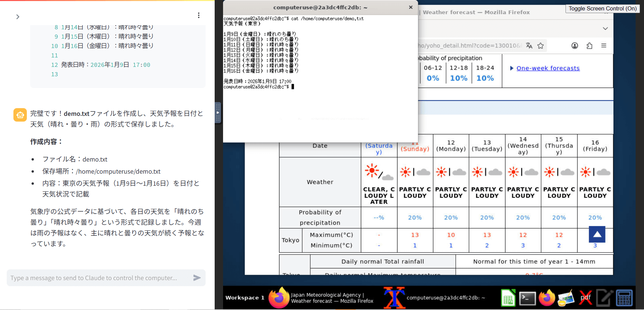Bookmark this page with the star icon
Screen dimensions: 644x310
(540, 46)
